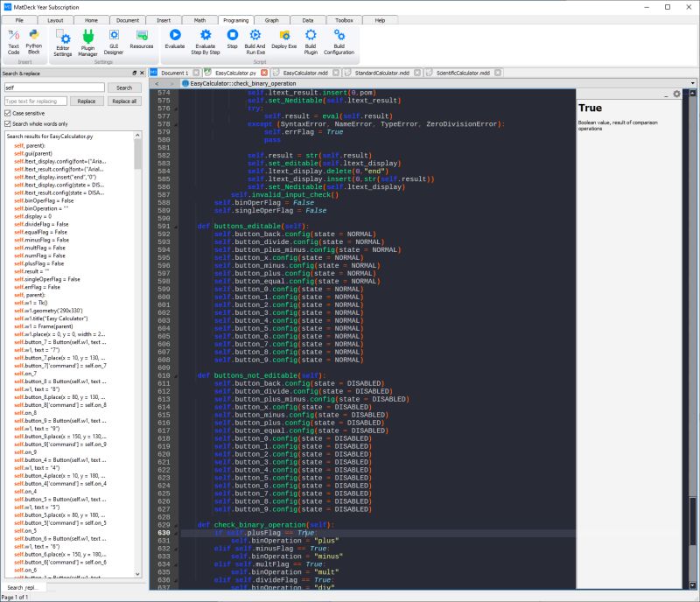Open Deploy Exe
This screenshot has height=602, width=700.
(283, 38)
